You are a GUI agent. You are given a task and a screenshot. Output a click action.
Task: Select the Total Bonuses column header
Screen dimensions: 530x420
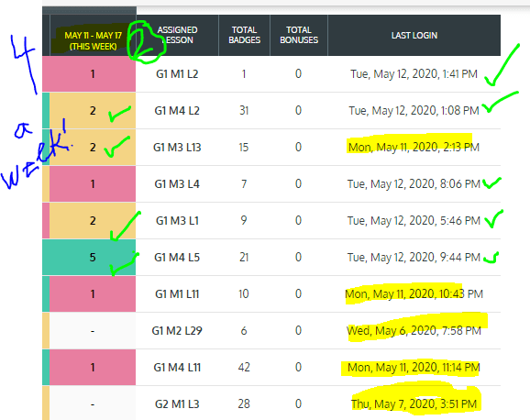(299, 35)
